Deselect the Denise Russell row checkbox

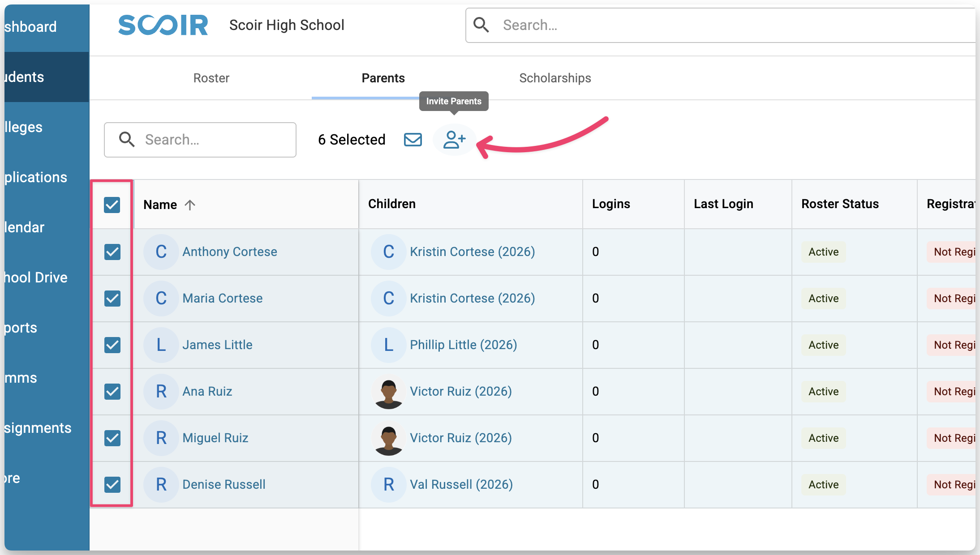pos(112,485)
